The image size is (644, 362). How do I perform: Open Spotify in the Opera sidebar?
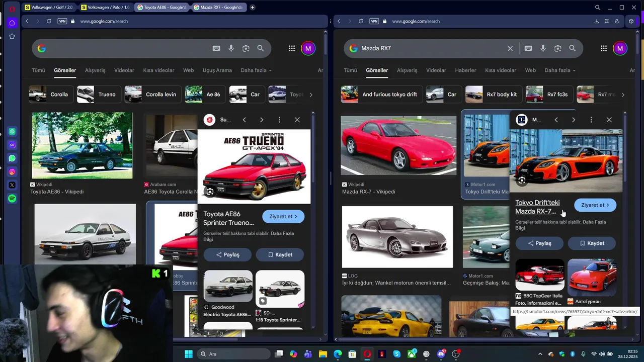12,199
